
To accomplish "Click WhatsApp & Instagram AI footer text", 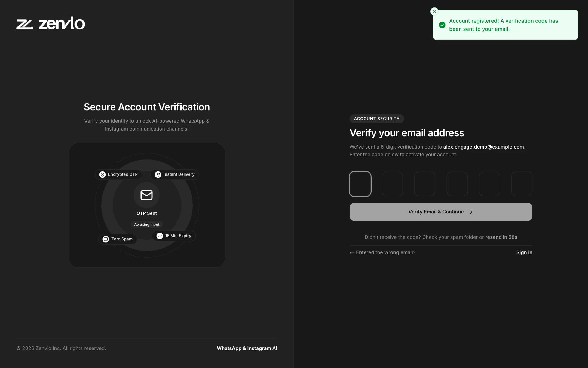I will pos(247,348).
